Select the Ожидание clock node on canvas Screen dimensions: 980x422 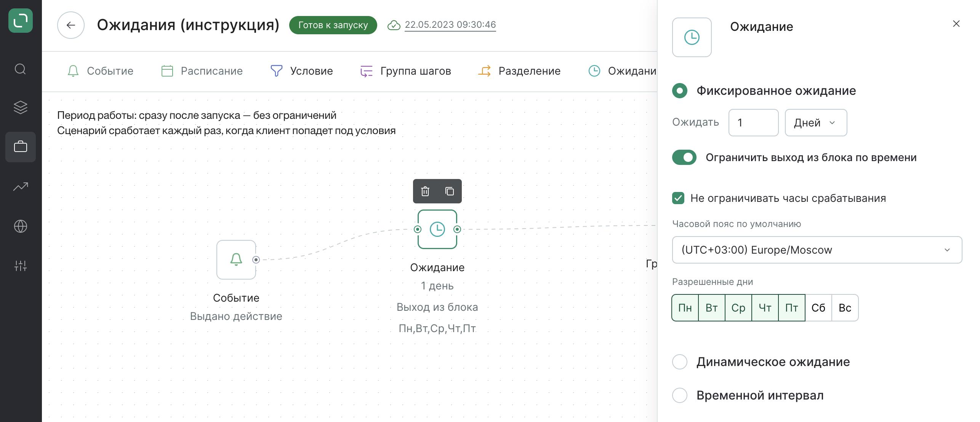tap(437, 229)
